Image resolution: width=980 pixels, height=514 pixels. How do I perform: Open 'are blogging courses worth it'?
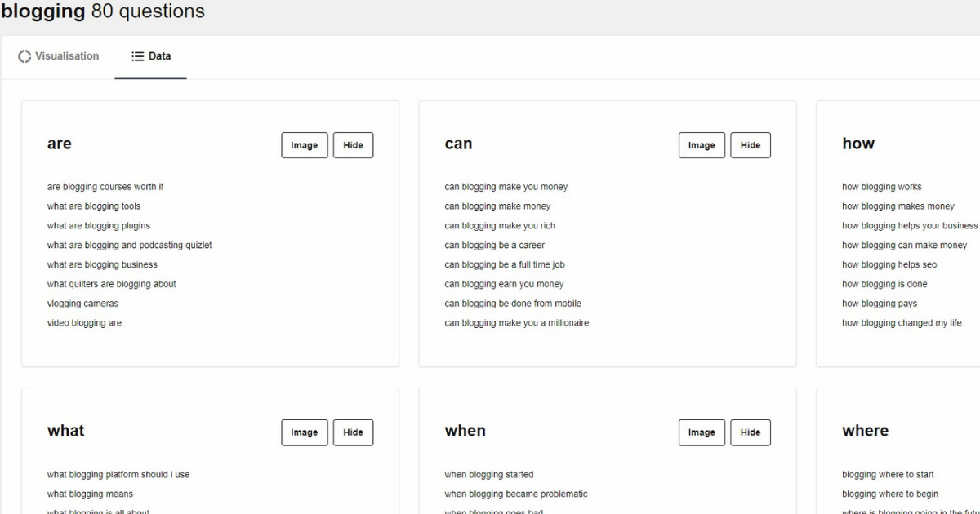pos(105,187)
